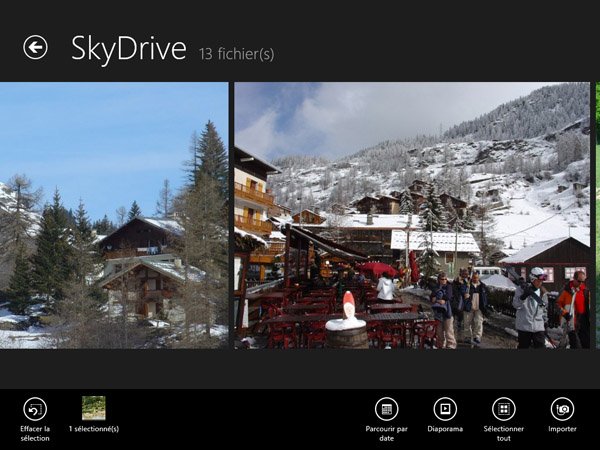Open the chalet and pine trees photo
The image size is (600, 450).
pyautogui.click(x=114, y=215)
